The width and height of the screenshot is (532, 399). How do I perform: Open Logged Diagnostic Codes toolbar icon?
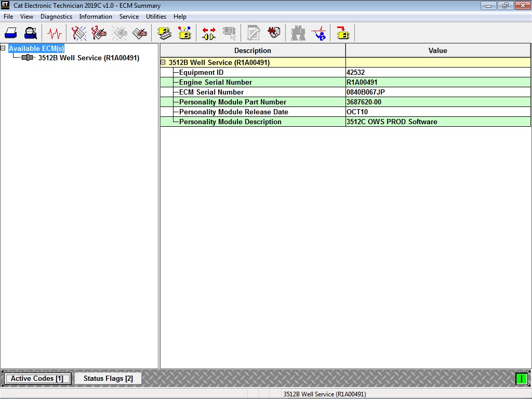tap(99, 33)
